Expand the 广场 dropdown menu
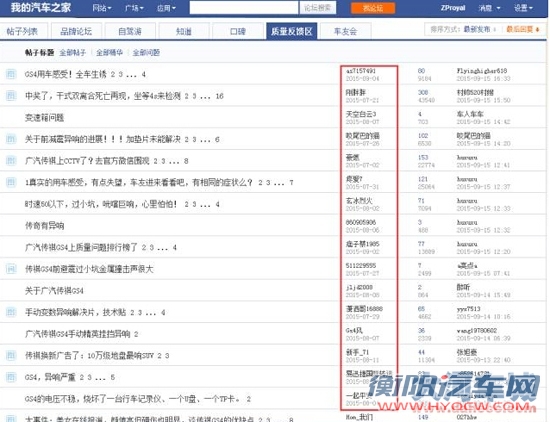Viewport: 550px width, 422px height. (134, 8)
